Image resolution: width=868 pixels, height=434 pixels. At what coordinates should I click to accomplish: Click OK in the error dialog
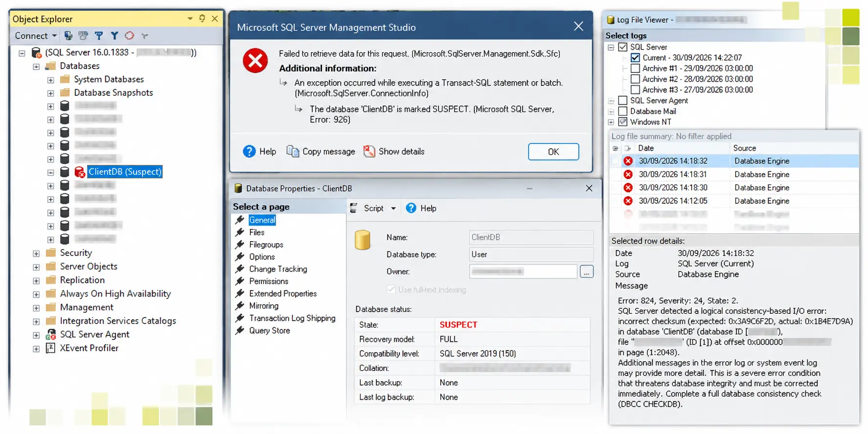(553, 152)
